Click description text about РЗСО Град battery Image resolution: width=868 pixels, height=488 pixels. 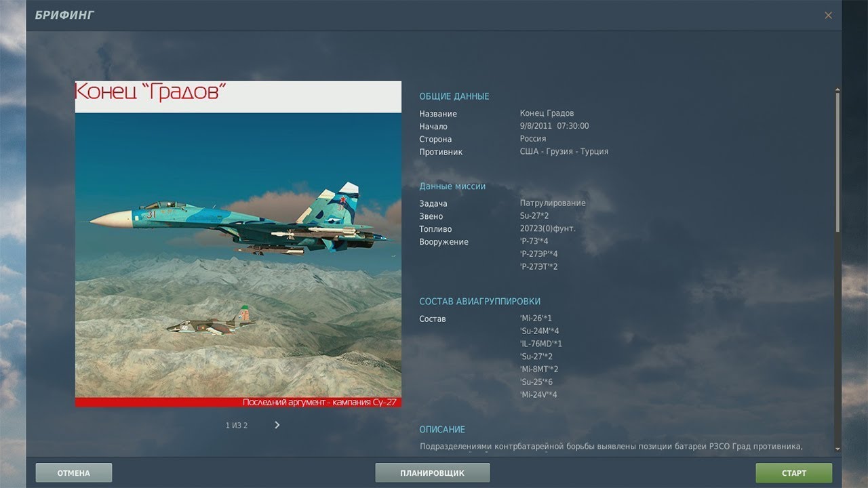coord(611,446)
